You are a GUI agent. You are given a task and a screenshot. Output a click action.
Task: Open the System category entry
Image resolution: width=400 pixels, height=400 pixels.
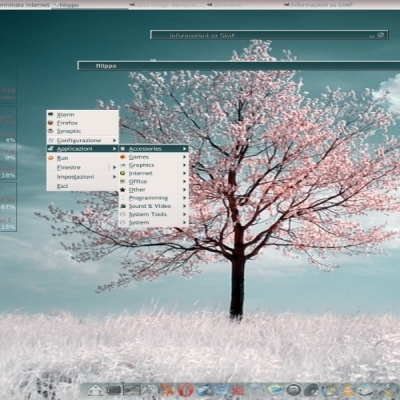click(x=154, y=222)
